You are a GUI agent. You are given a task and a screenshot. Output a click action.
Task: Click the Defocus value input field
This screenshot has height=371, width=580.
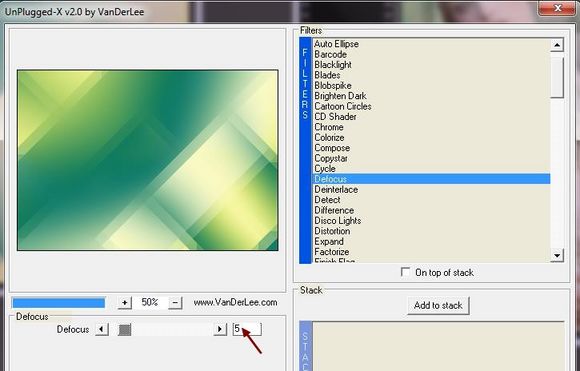pos(247,329)
